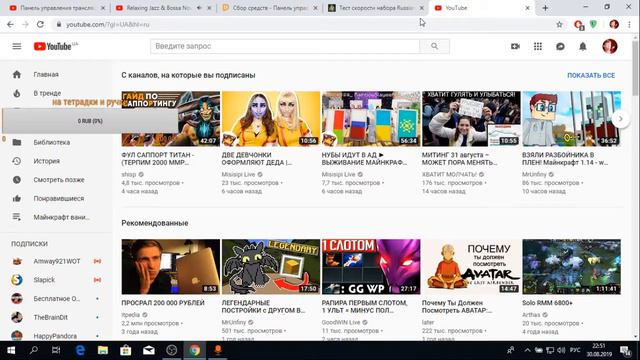
Task: Click the Library folder icon
Action: (x=17, y=142)
